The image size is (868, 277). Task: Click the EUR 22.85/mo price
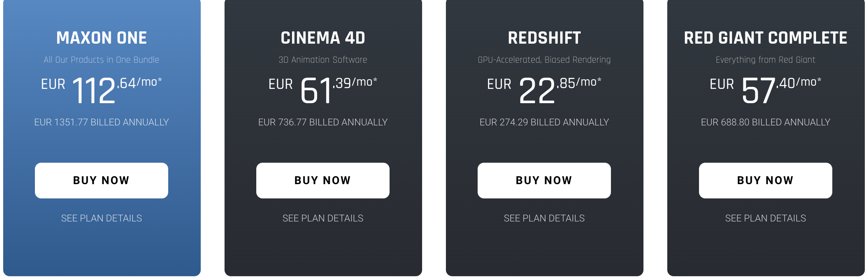(x=544, y=90)
